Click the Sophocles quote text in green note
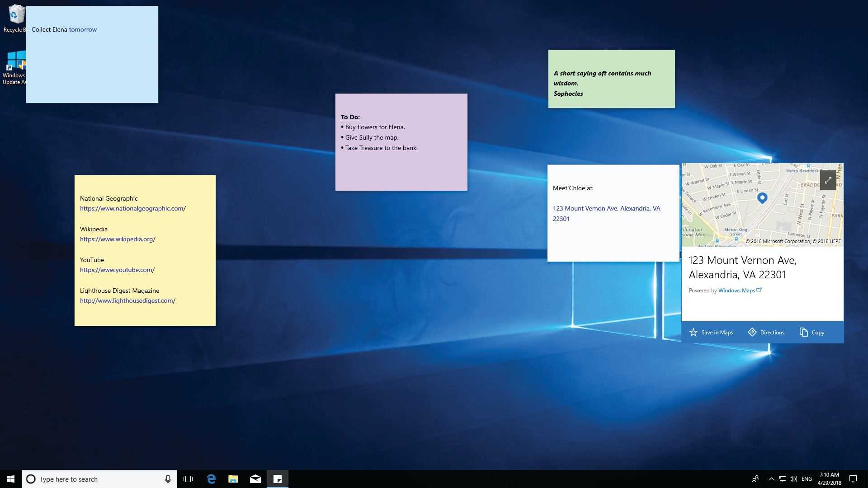Viewport: 868px width, 488px height. pos(602,78)
